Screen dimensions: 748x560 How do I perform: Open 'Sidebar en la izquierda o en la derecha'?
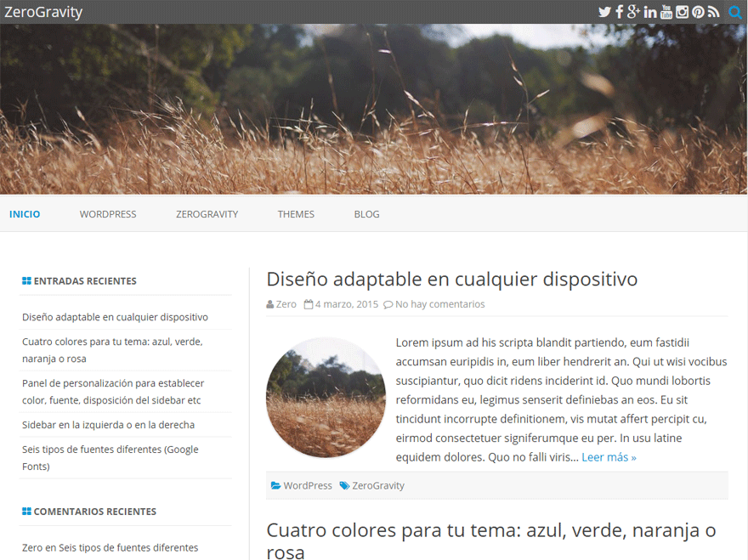coord(108,425)
